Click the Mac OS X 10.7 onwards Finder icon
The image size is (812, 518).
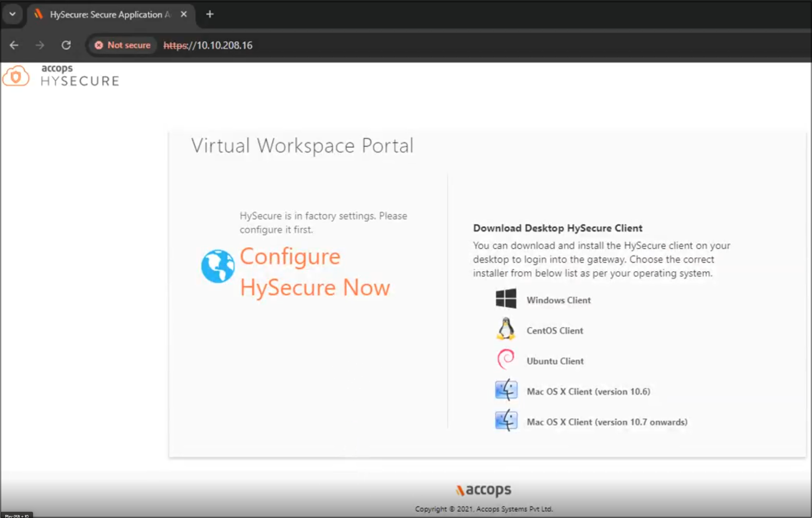[506, 420]
